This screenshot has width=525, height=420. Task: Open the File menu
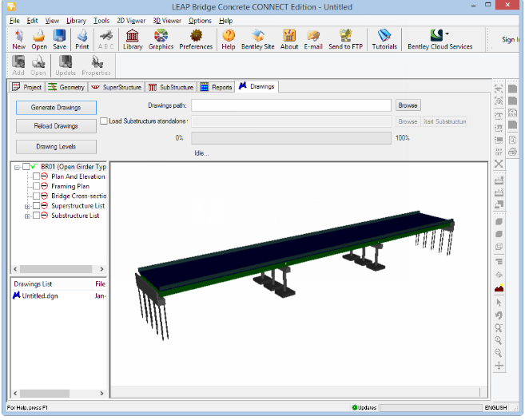pos(14,21)
